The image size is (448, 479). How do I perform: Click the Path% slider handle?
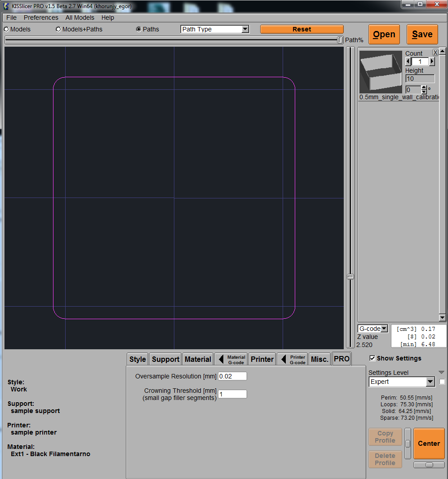(340, 40)
